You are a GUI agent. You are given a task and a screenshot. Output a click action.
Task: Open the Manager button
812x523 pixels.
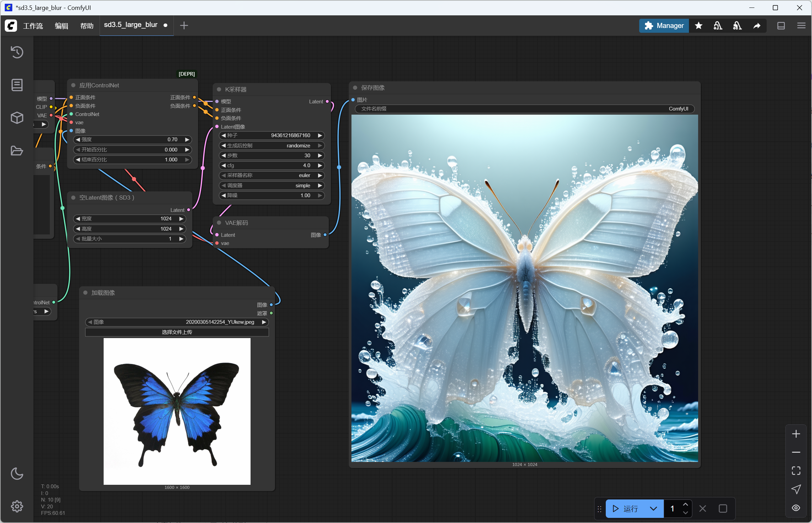(664, 26)
